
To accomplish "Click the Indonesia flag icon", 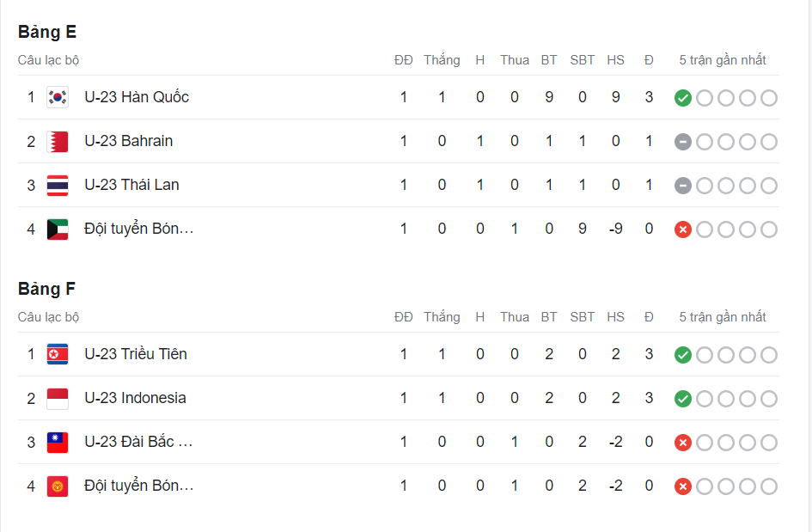I will tap(58, 398).
